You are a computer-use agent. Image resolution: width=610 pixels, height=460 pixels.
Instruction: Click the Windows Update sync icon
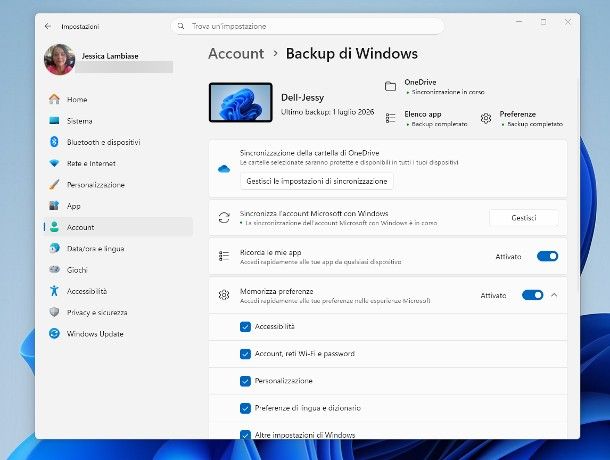click(x=54, y=334)
